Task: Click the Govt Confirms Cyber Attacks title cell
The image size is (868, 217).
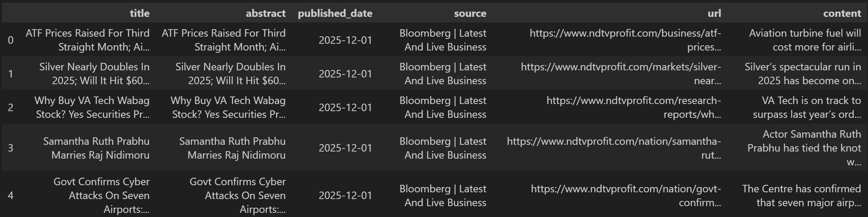Action: (x=102, y=195)
